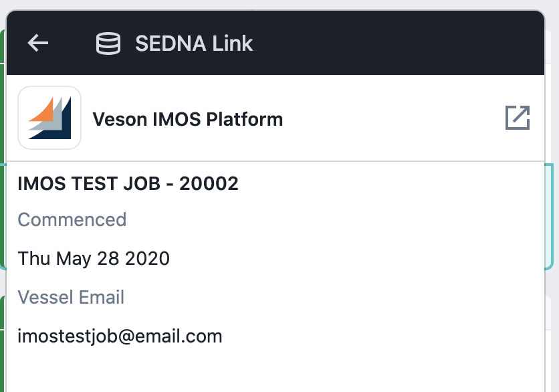Select the Veson IMOS Platform name
The height and width of the screenshot is (392, 559).
pyautogui.click(x=187, y=119)
